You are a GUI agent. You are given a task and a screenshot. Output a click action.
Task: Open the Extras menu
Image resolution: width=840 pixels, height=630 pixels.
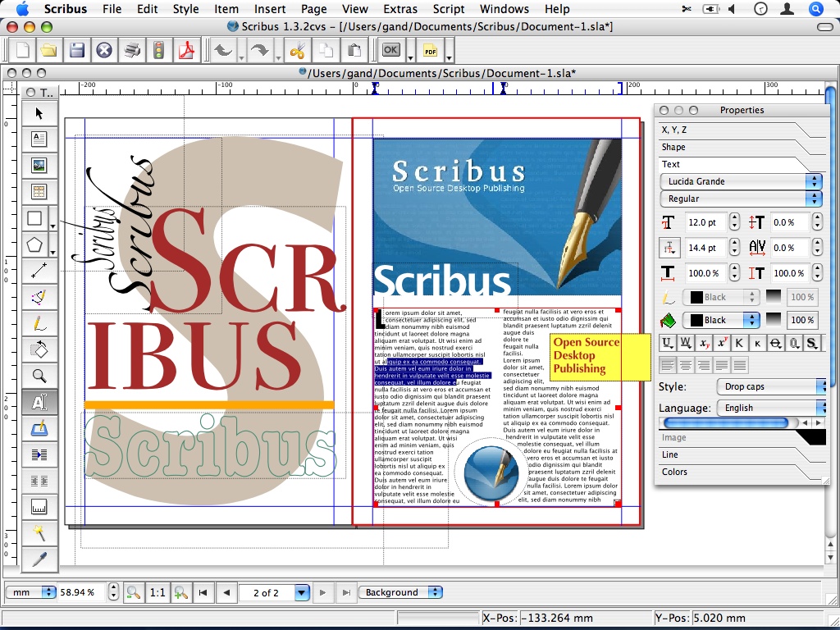(400, 9)
